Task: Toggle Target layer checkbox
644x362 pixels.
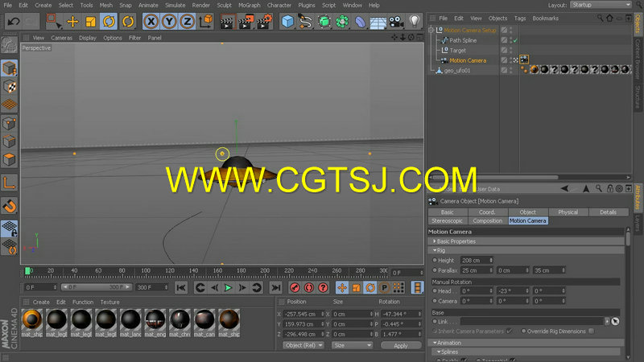Action: coord(504,50)
